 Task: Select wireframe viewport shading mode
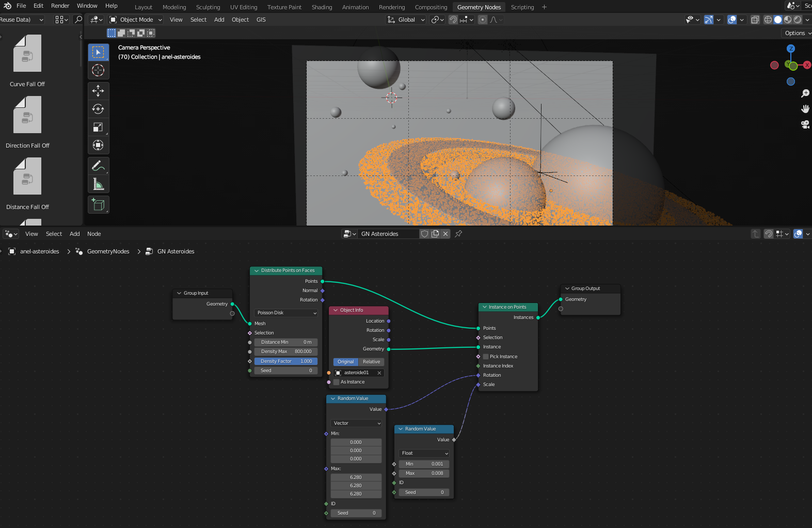pyautogui.click(x=768, y=20)
